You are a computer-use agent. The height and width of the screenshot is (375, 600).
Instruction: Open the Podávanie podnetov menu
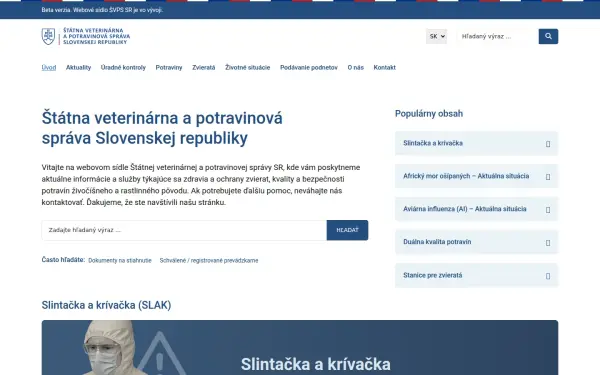(309, 67)
